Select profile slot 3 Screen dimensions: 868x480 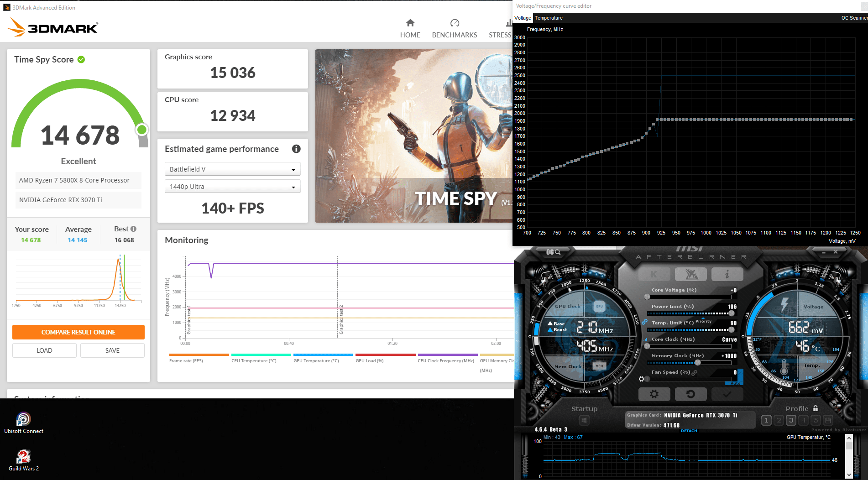coord(791,420)
